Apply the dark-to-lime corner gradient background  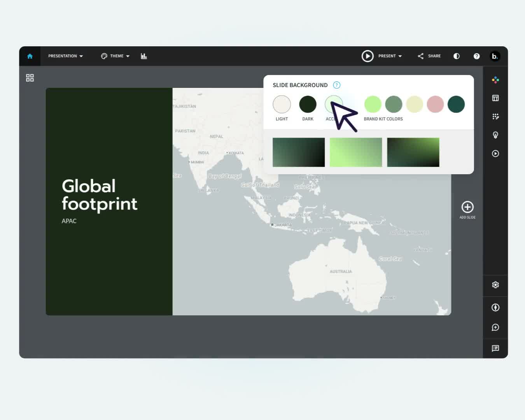click(x=413, y=152)
